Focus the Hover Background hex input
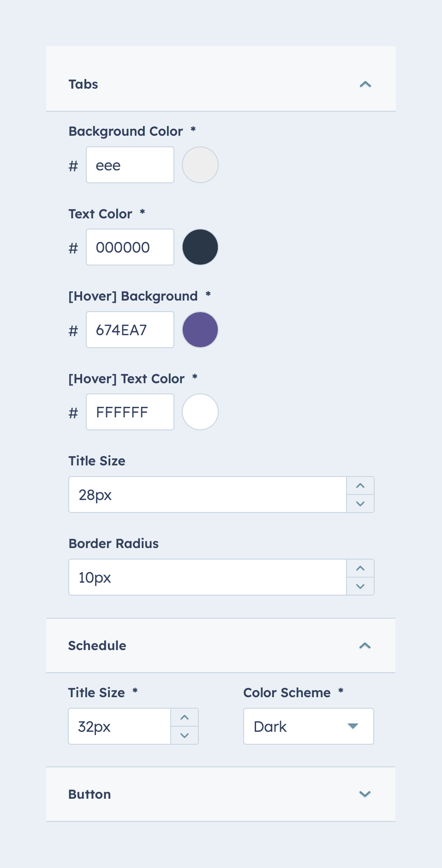The image size is (442, 868). pyautogui.click(x=130, y=330)
